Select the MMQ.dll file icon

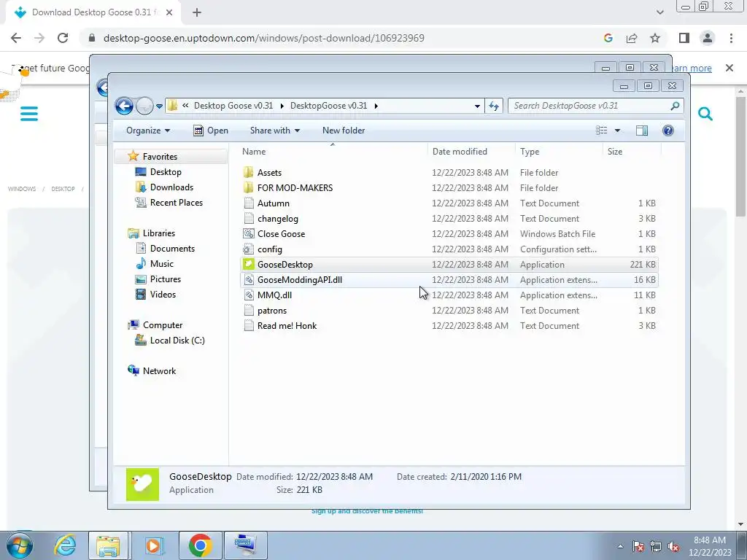[248, 295]
